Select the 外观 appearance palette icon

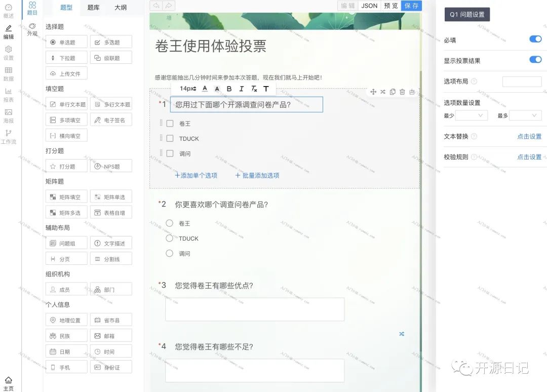[32, 29]
